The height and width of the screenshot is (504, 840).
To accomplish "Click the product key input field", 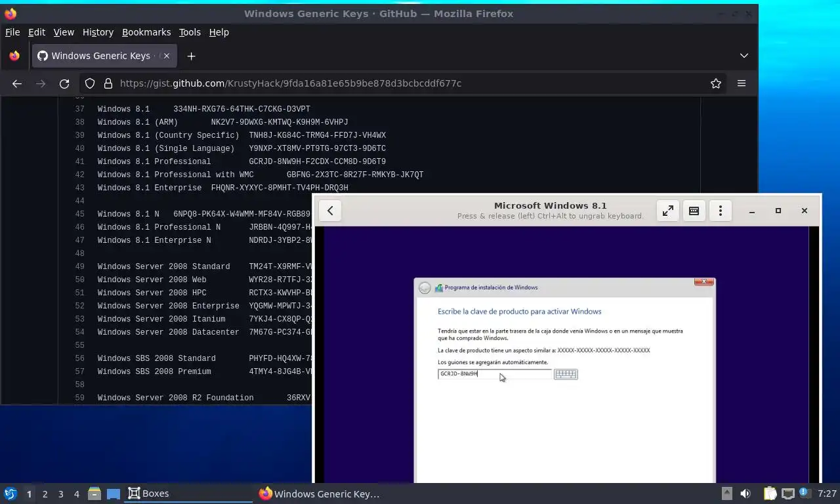I will 495,374.
